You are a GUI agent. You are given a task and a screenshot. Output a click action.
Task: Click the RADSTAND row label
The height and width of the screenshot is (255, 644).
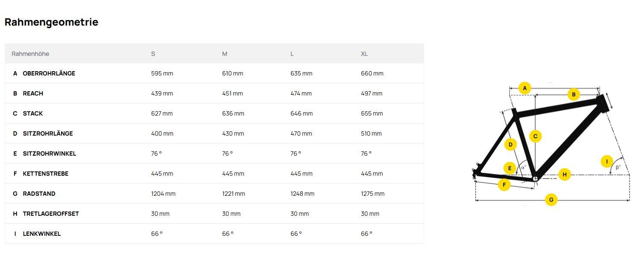coord(39,194)
